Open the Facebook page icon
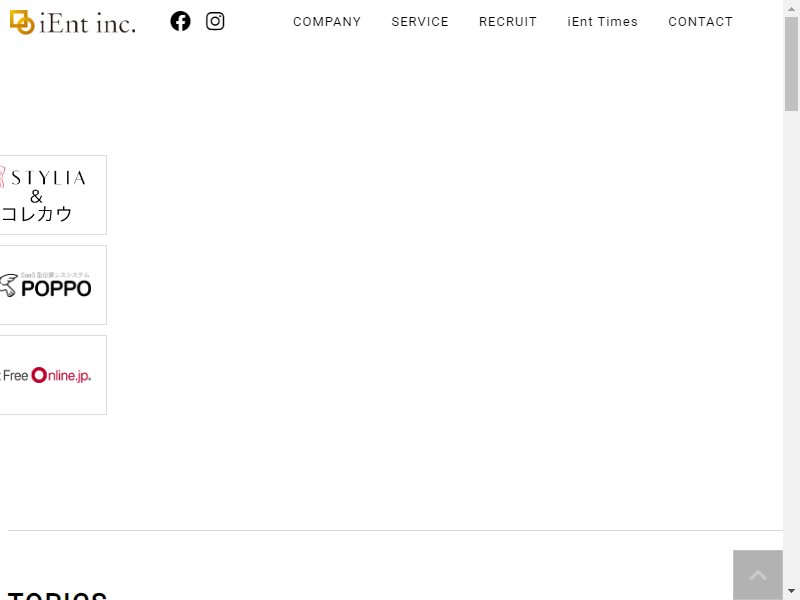This screenshot has width=800, height=600. (180, 21)
